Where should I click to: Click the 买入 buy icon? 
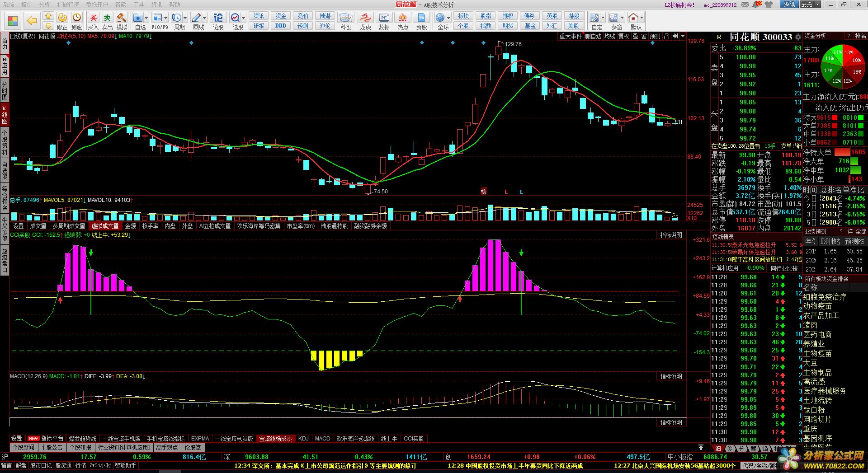(93, 18)
